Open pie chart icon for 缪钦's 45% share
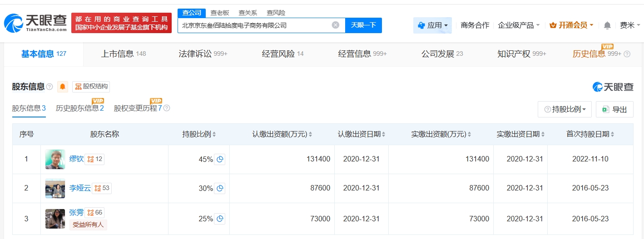Screen dimensions: 644x239 point(220,159)
